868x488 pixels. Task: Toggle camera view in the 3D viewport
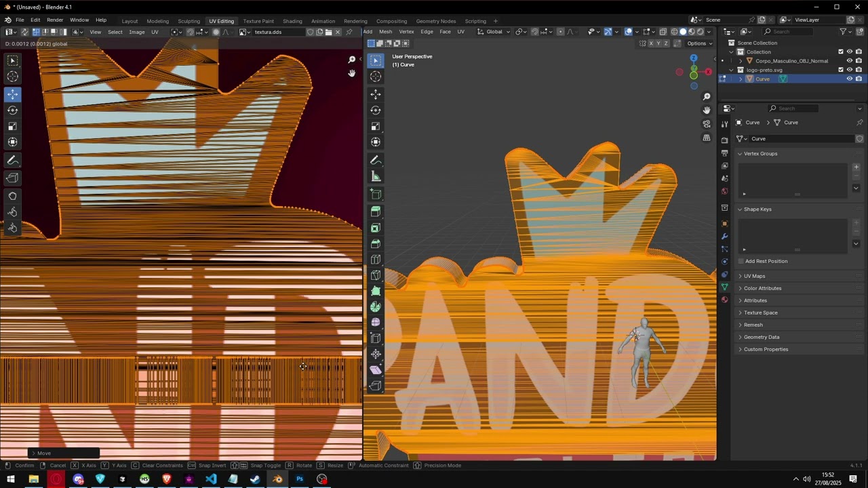pyautogui.click(x=707, y=124)
